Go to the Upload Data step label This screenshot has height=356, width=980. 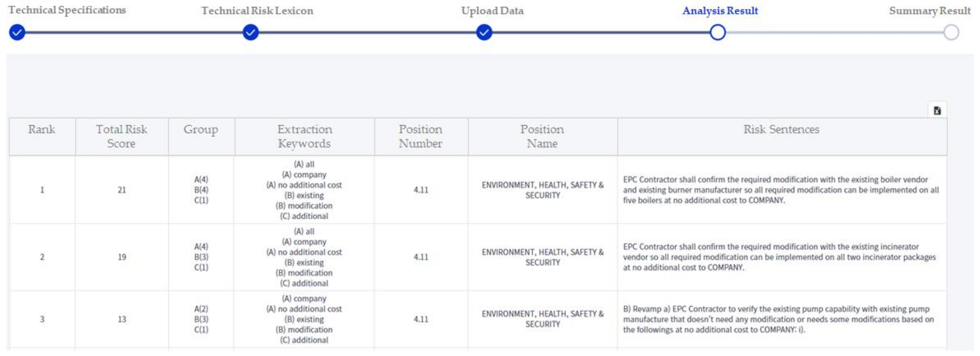pos(492,11)
